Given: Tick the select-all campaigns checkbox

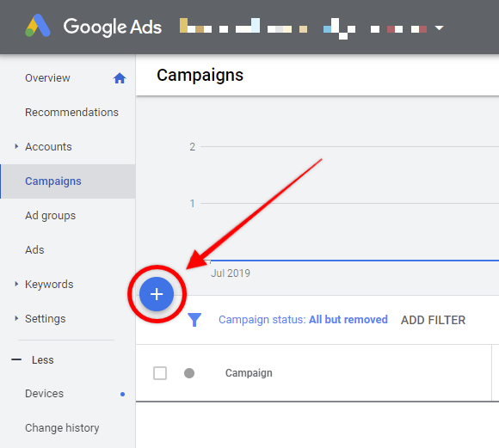Looking at the screenshot, I should click(x=160, y=373).
